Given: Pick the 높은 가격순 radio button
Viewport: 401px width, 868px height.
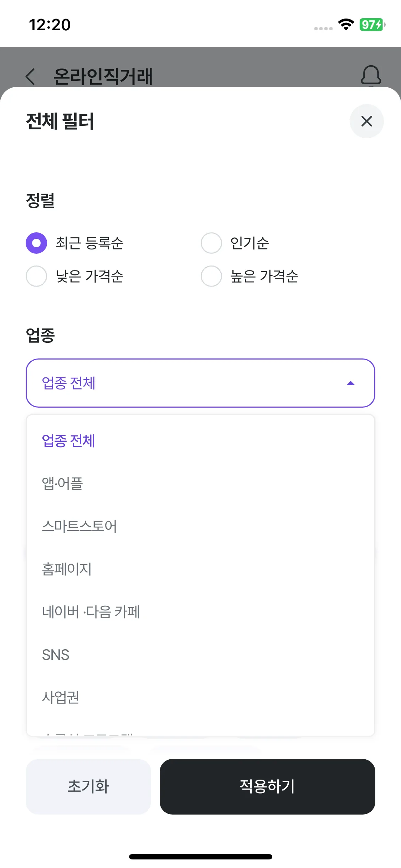Looking at the screenshot, I should click(211, 276).
